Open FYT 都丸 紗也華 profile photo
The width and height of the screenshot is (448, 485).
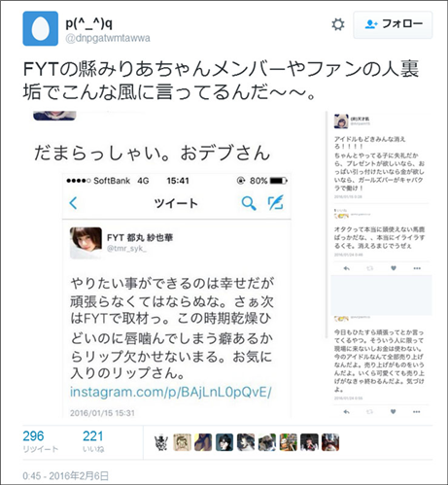(86, 243)
